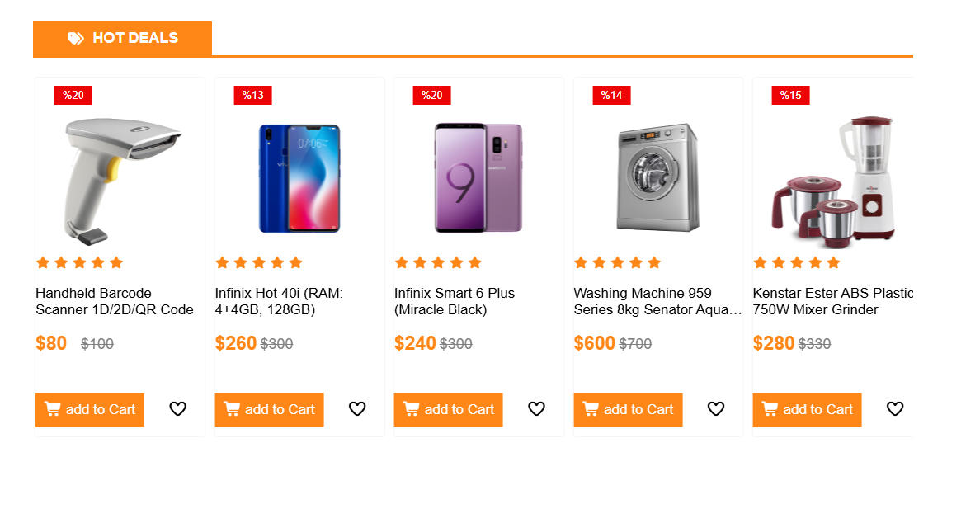Image resolution: width=980 pixels, height=509 pixels.
Task: Add the Kenstar Mixer Grinder to cart
Action: click(807, 409)
